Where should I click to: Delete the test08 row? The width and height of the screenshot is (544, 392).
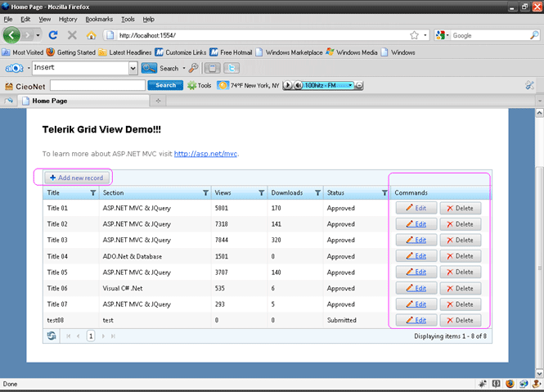[460, 320]
